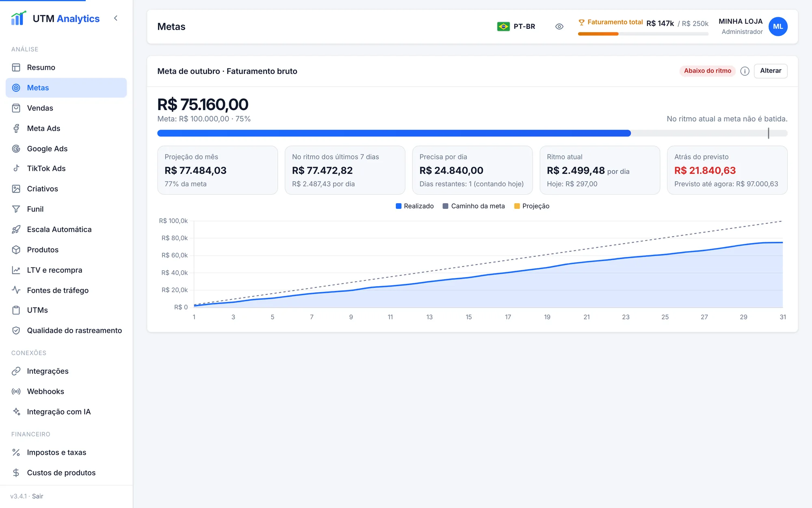The height and width of the screenshot is (508, 812).
Task: Toggle value visibility eye icon
Action: coord(559,26)
